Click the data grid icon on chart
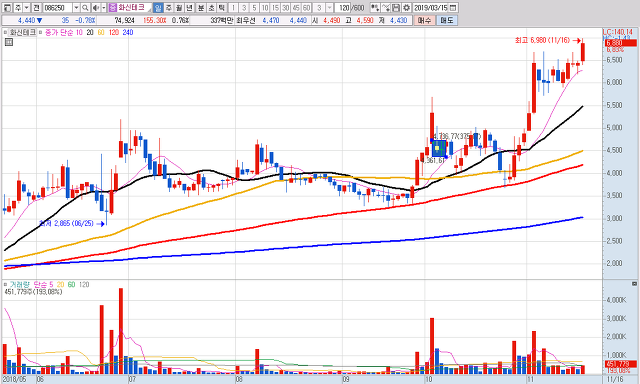 click(9, 42)
